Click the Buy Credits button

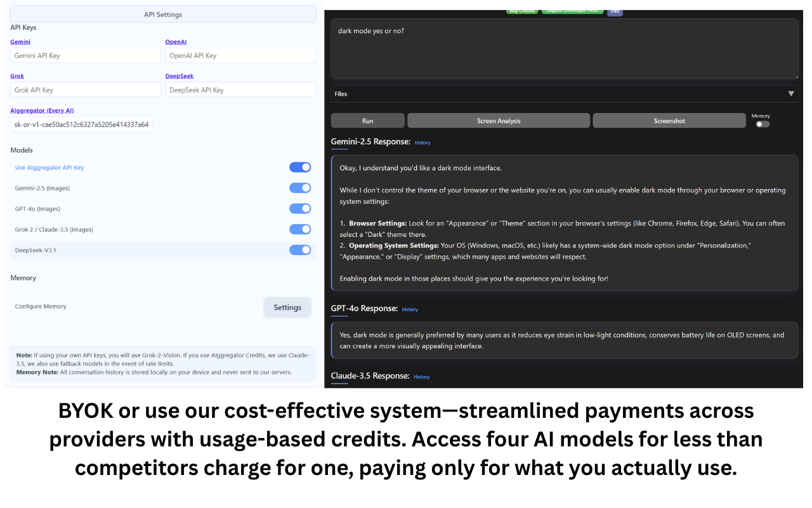(521, 11)
